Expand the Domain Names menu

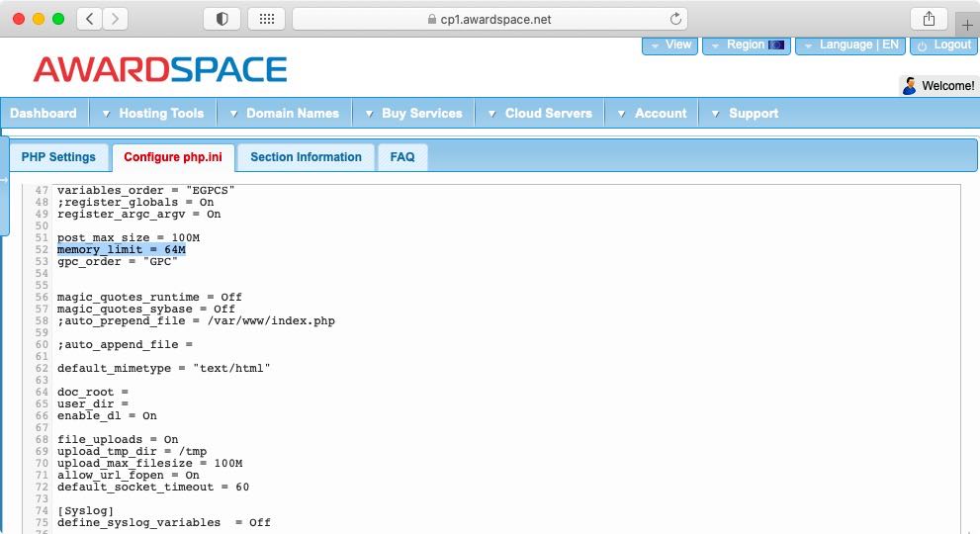[285, 113]
